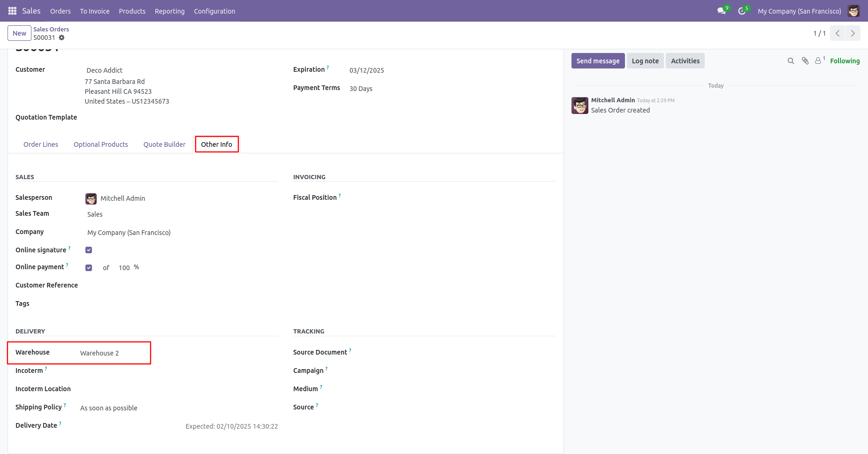Open company switcher My Company (San Francisco)
The width and height of the screenshot is (868, 454).
tap(799, 11)
